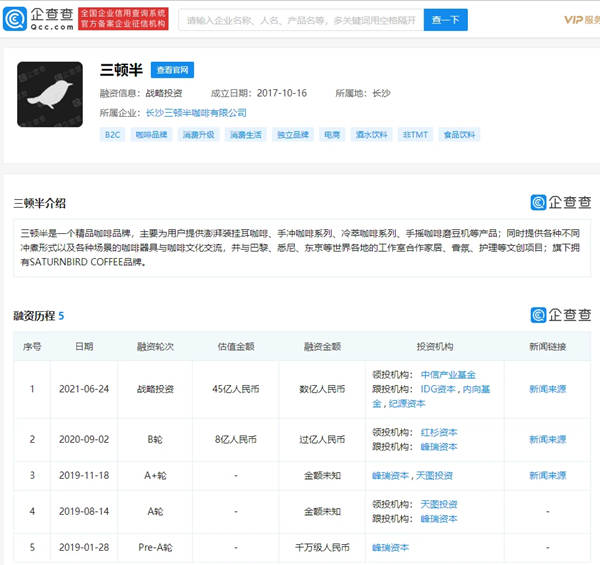The image size is (600, 565).
Task: Open the 红杉资本 investor link
Action: click(x=439, y=432)
